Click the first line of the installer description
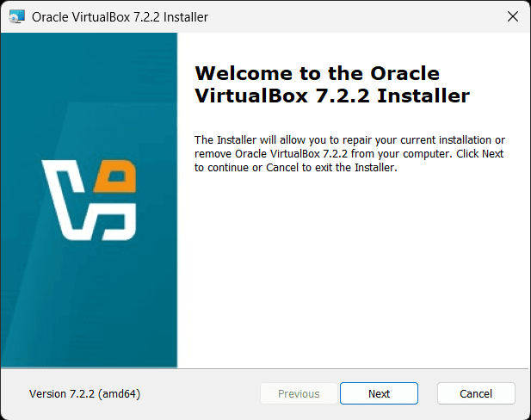 tap(349, 139)
